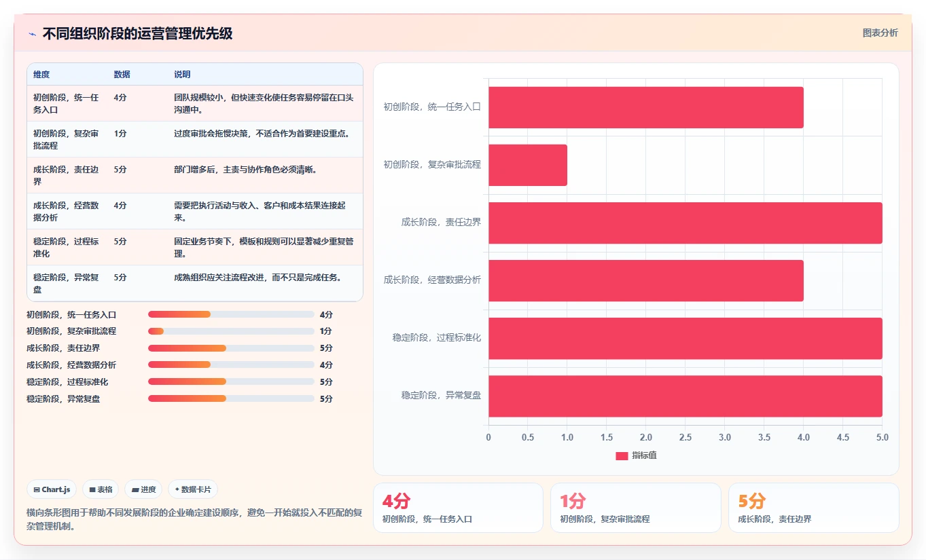Open the 1分 复杂审批流程 data card
Viewport: 926px width, 560px height.
point(636,508)
